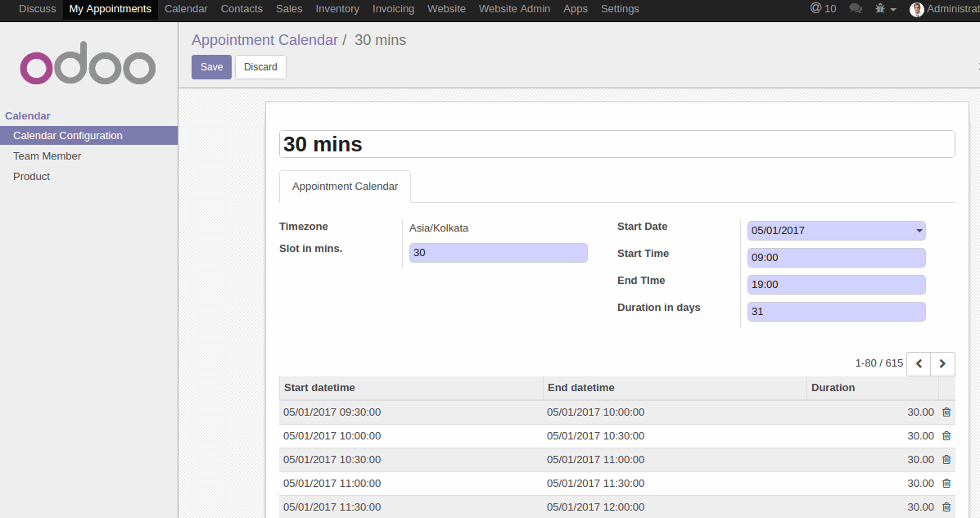This screenshot has height=518, width=980.
Task: Click the Odoo logo
Action: coord(88,63)
